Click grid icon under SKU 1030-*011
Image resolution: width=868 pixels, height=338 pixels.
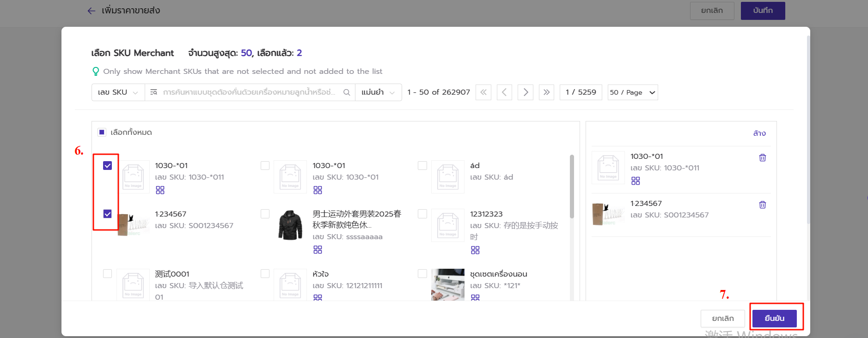[160, 190]
